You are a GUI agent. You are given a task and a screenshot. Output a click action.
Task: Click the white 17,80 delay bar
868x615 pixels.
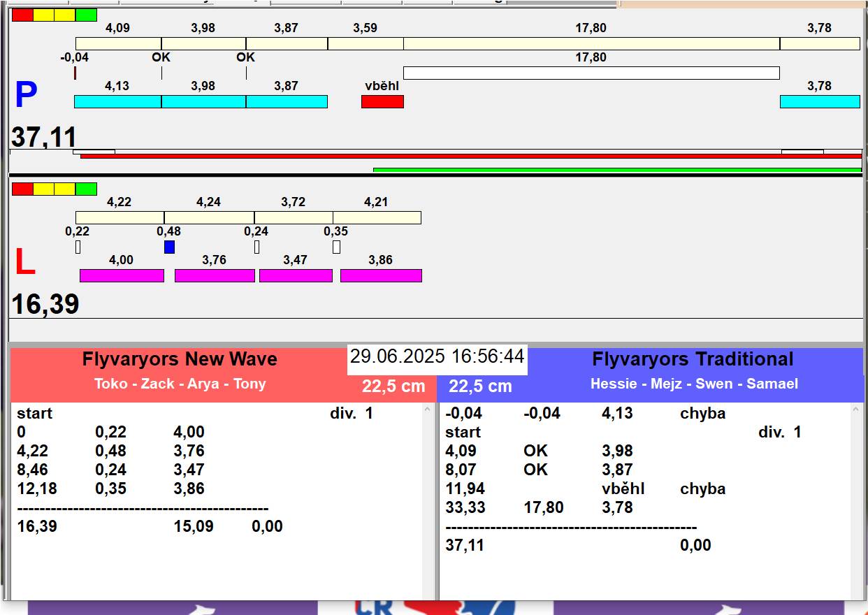[x=591, y=73]
